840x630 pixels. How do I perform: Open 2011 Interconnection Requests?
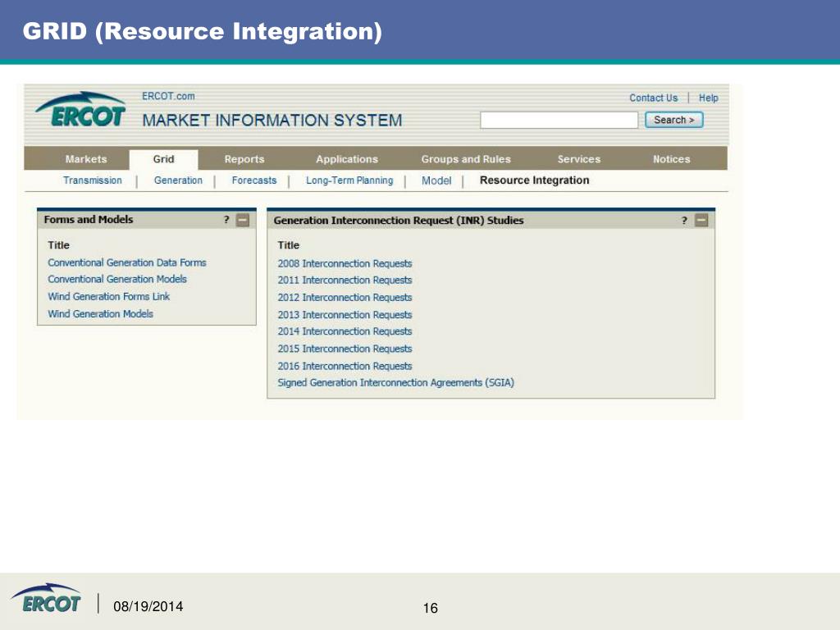345,281
